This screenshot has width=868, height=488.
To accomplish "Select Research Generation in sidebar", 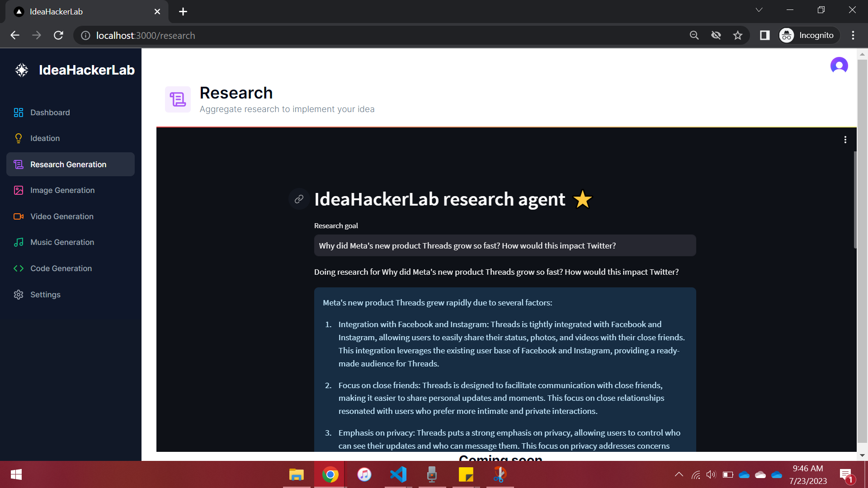I will click(68, 164).
